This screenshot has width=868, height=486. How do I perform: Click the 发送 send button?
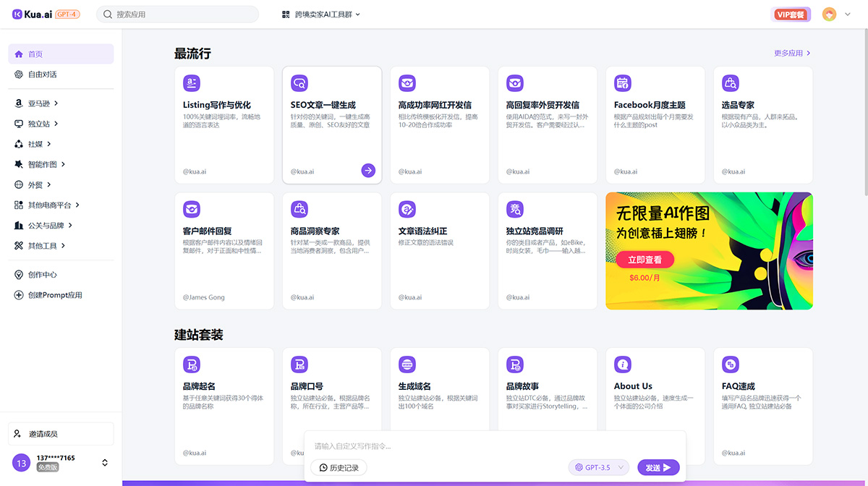(x=658, y=467)
